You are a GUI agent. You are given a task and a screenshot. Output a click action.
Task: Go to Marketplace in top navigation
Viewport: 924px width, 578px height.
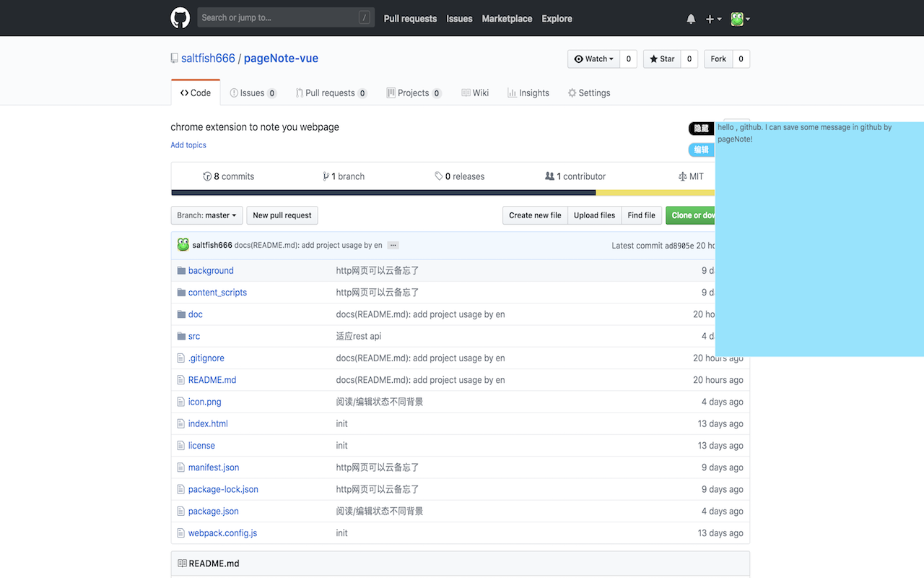pyautogui.click(x=507, y=19)
